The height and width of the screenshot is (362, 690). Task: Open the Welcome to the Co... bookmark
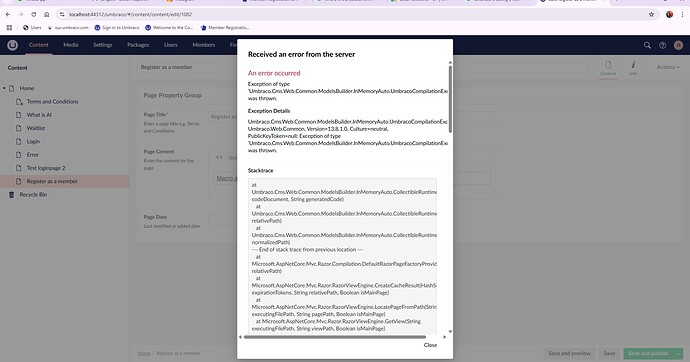click(169, 28)
